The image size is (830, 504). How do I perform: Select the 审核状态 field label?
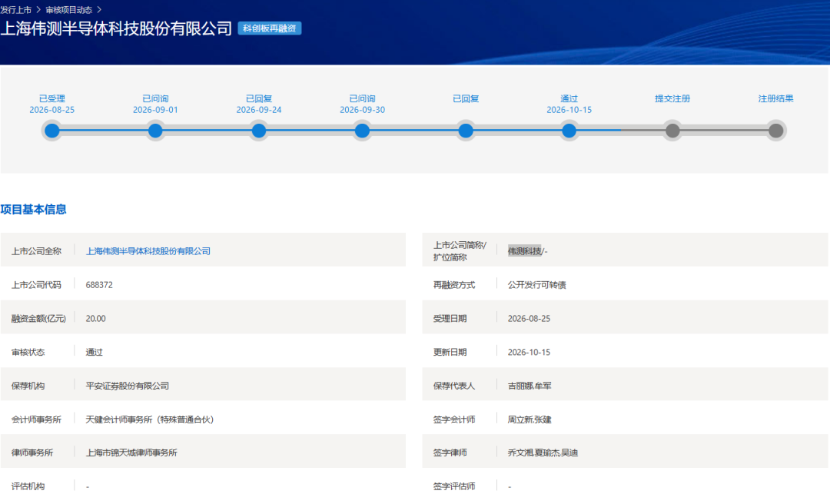coord(28,352)
